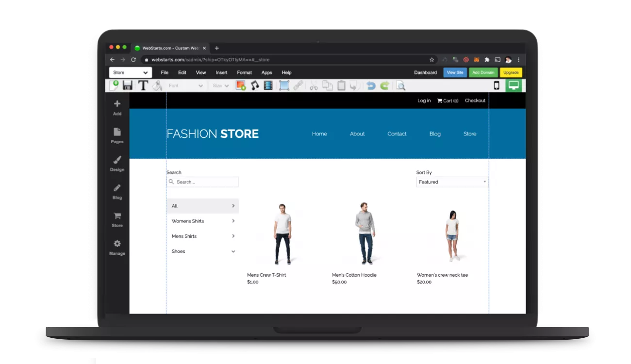Screen dimensions: 631x364
Task: Open Design panel with the paintbrush icon
Action: [x=117, y=164]
